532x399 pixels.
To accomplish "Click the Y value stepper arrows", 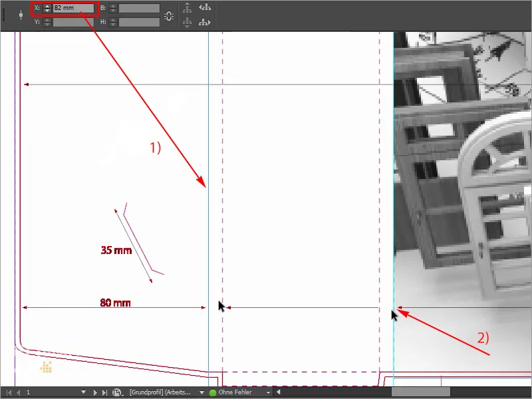I will click(47, 23).
